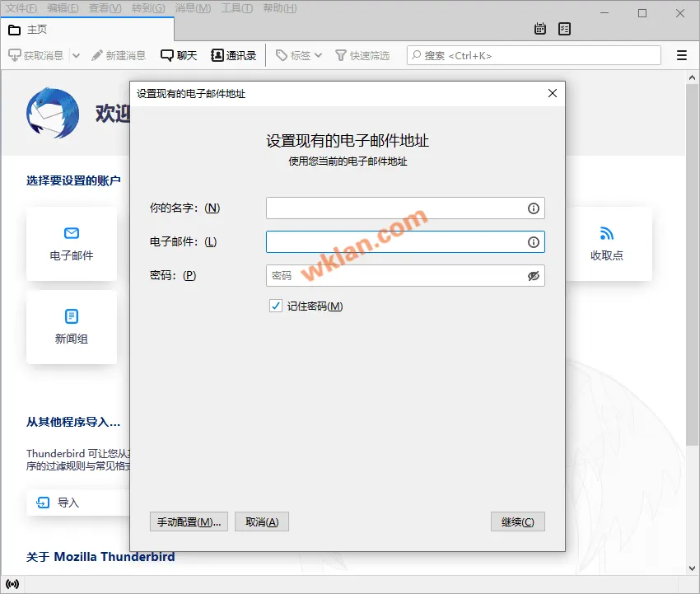The height and width of the screenshot is (594, 700).
Task: Click info icon in email field
Action: [533, 242]
